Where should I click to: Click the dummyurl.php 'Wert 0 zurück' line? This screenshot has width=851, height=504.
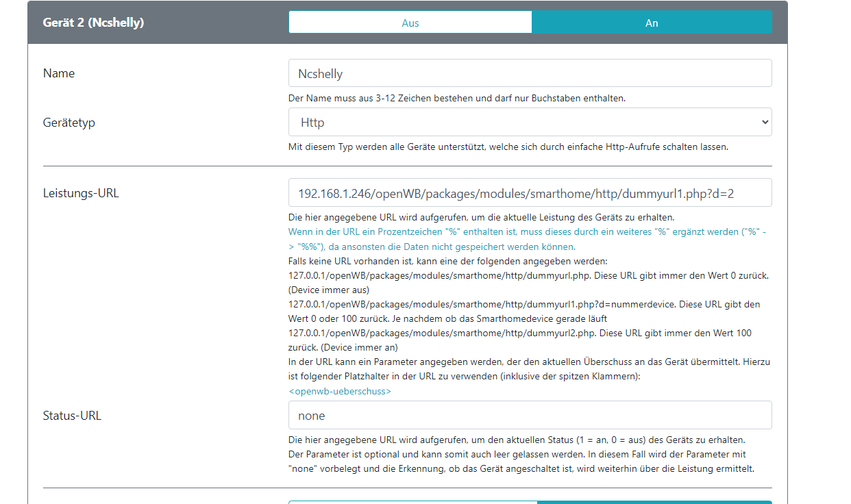528,283
